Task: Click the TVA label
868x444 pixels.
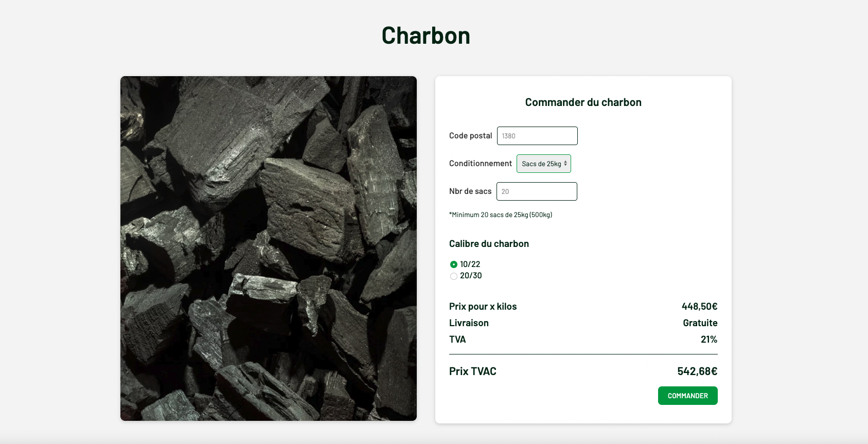Action: click(x=457, y=340)
